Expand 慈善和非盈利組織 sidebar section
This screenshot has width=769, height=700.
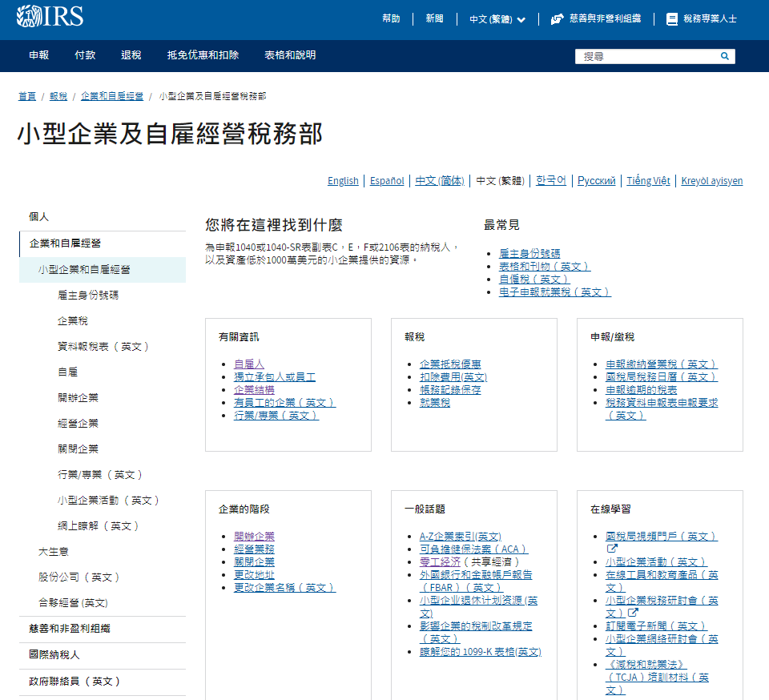click(70, 629)
